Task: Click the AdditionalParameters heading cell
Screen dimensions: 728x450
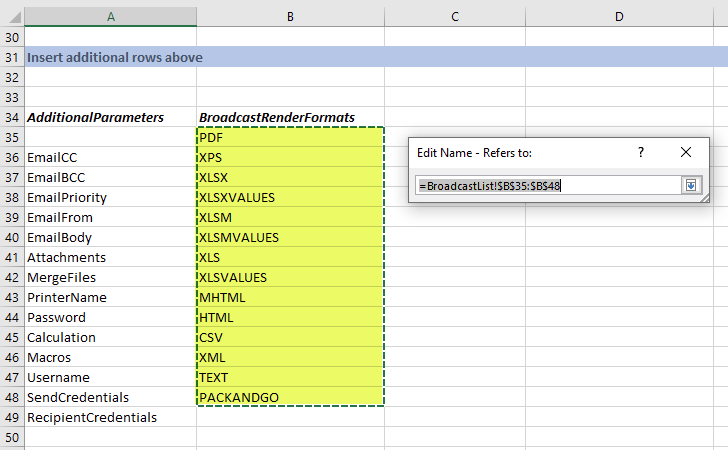Action: click(x=110, y=117)
